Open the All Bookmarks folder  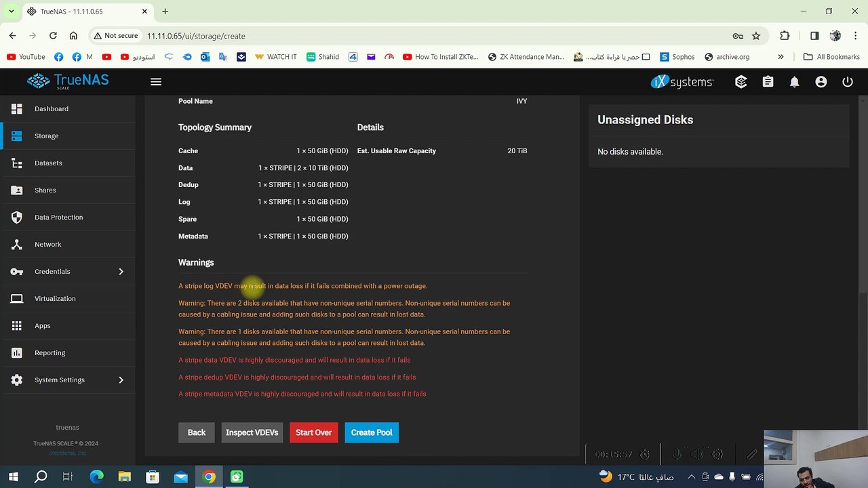831,57
